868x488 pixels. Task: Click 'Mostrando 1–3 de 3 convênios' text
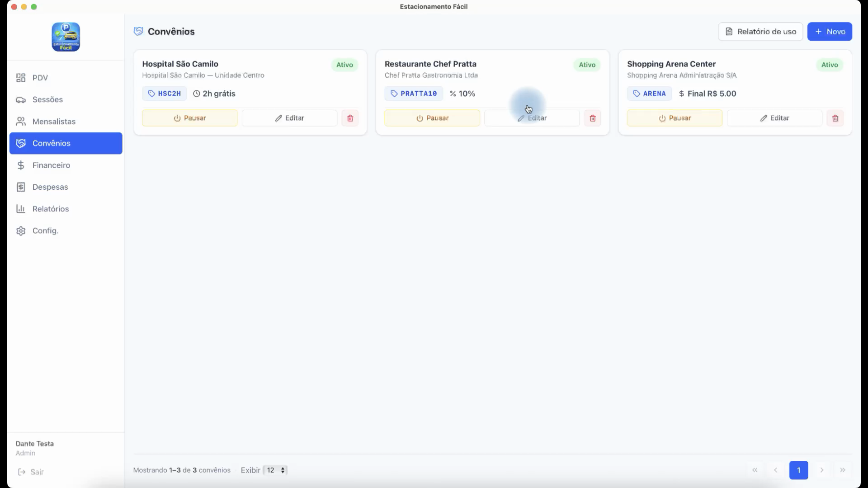click(182, 470)
